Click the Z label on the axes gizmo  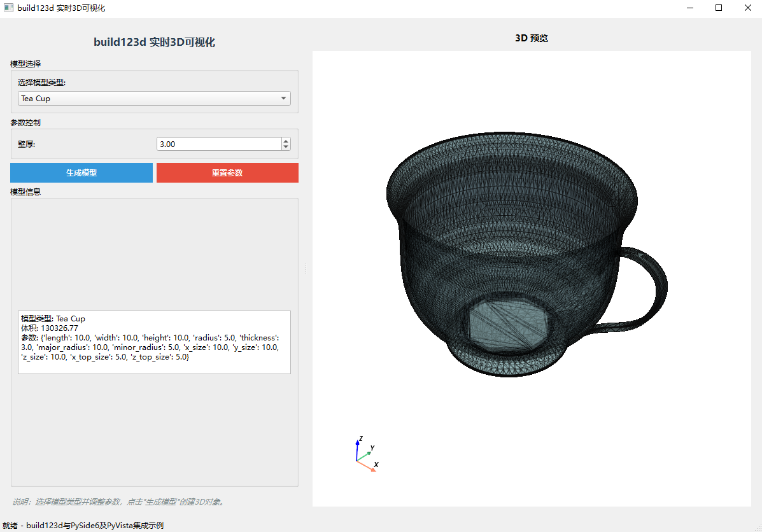coord(360,437)
